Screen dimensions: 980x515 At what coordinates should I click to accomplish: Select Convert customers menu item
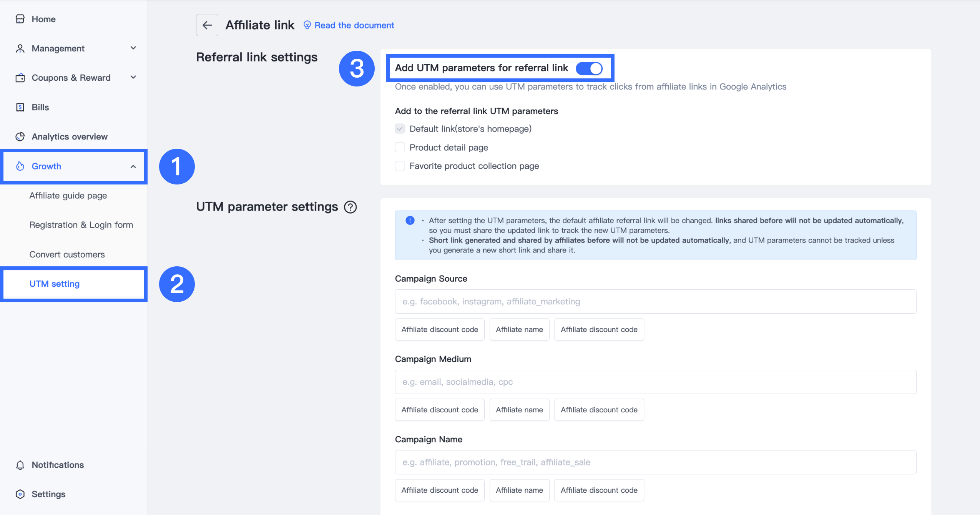pos(67,254)
